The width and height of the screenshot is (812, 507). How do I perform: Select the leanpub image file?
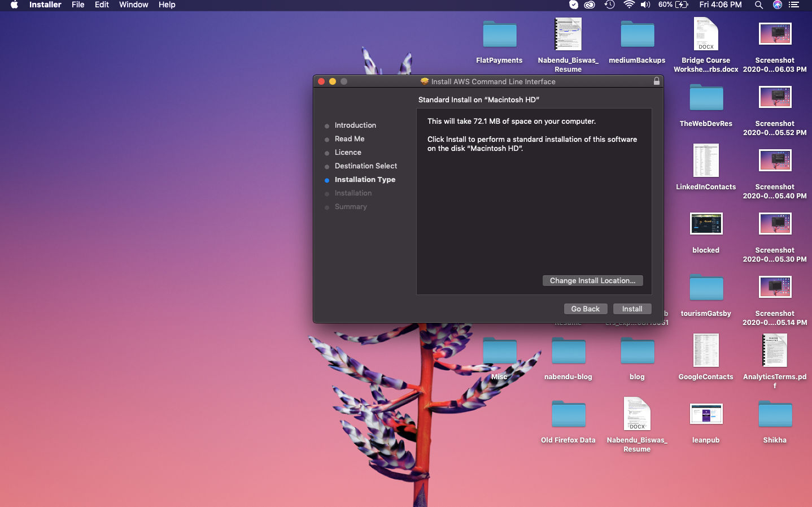coord(706,414)
